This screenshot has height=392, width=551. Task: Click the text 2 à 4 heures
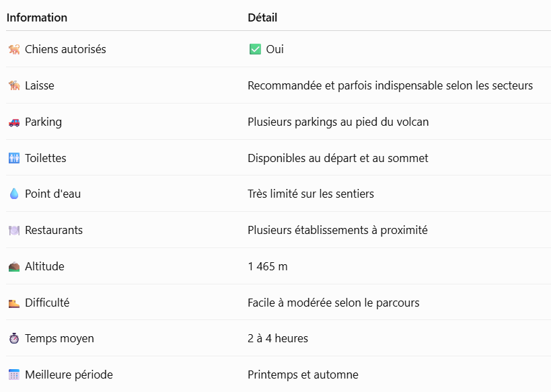[278, 339]
